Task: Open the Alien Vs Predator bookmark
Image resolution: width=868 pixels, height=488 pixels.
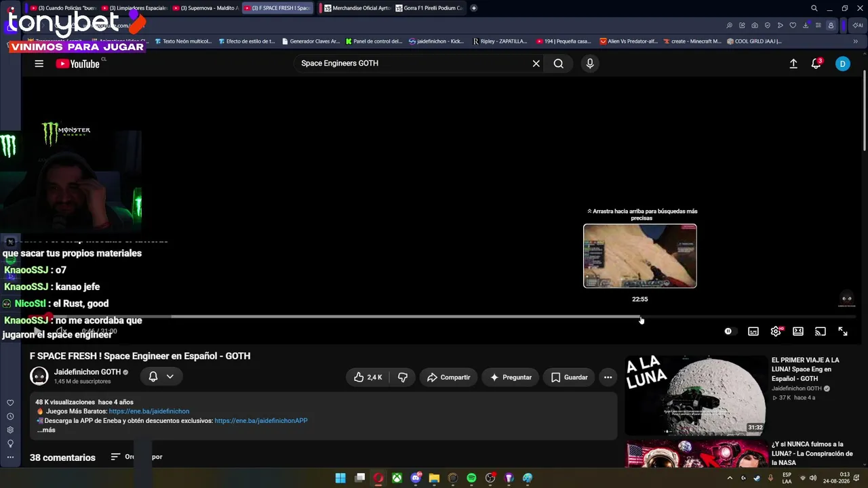Action: [629, 41]
